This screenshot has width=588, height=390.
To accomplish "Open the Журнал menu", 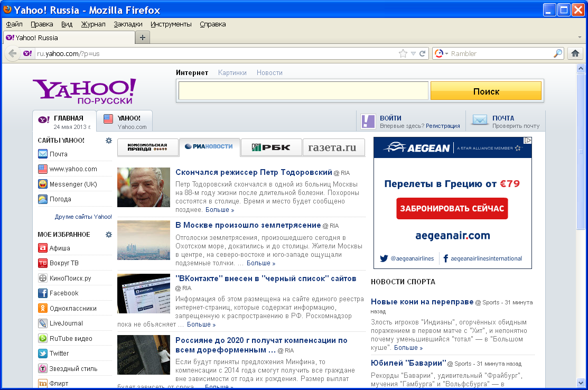I will (x=93, y=24).
